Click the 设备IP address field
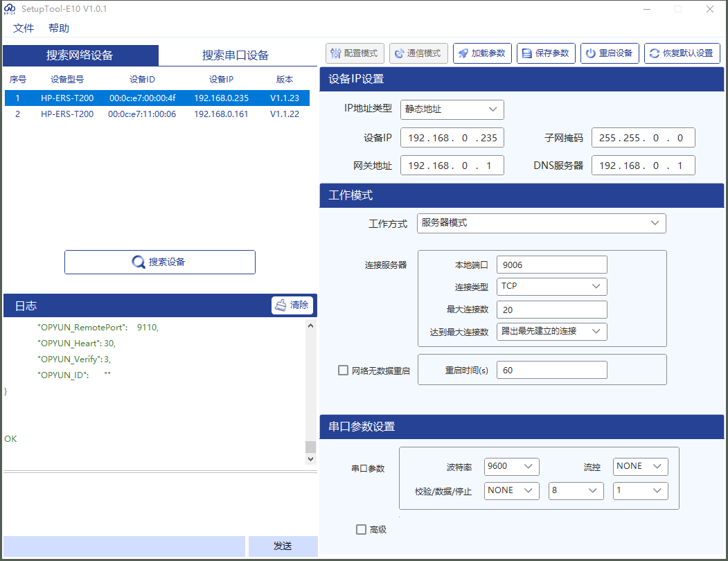Viewport: 728px width, 561px height. tap(452, 137)
